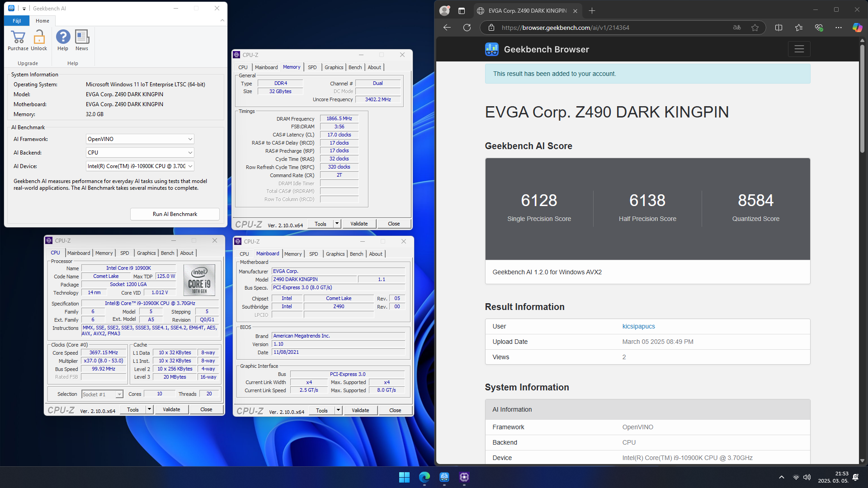Click Tools button in Memory CPU-Z window
Viewport: 868px width, 488px height.
[x=321, y=224]
